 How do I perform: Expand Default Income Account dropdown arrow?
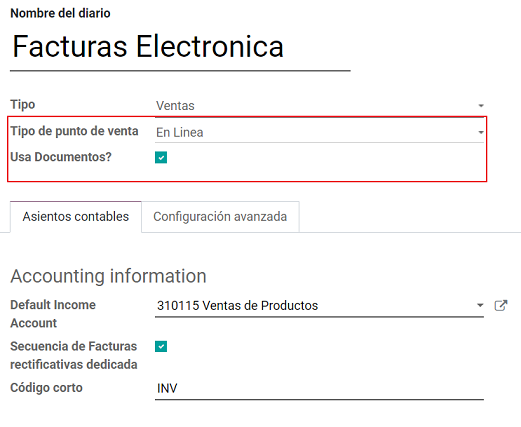(480, 305)
